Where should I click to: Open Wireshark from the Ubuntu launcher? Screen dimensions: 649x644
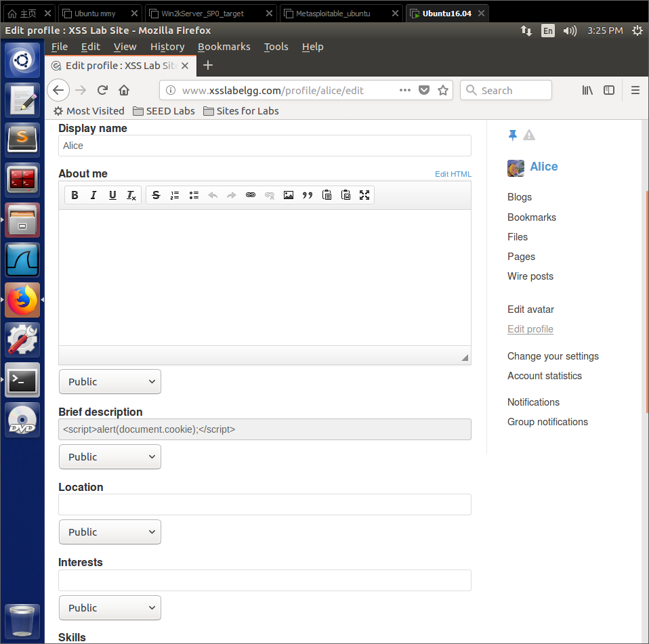(x=23, y=260)
